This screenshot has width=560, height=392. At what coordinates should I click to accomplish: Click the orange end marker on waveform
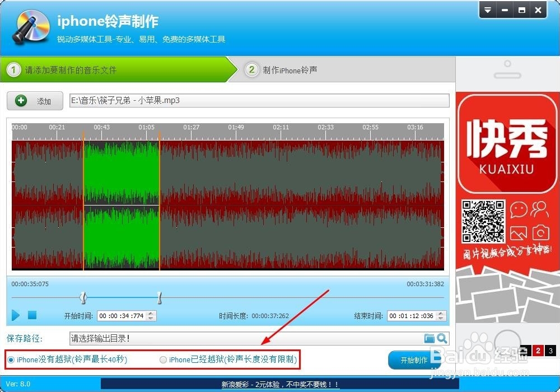click(x=159, y=201)
